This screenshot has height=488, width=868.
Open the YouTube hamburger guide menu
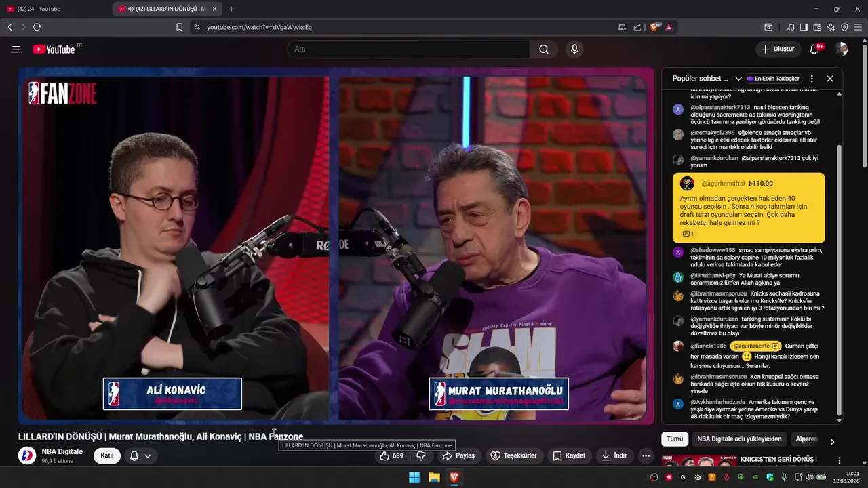(16, 49)
